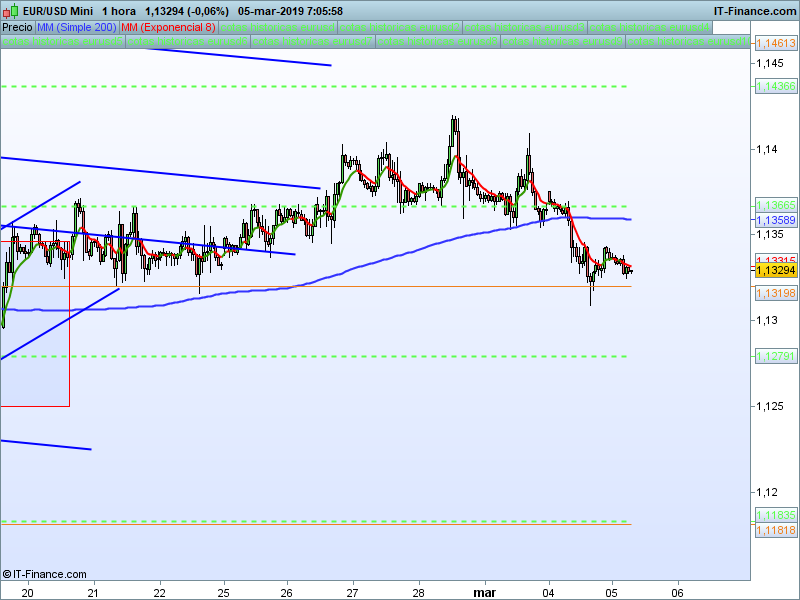The image size is (800, 600).
Task: Click the date 04 on time axis
Action: tap(548, 592)
